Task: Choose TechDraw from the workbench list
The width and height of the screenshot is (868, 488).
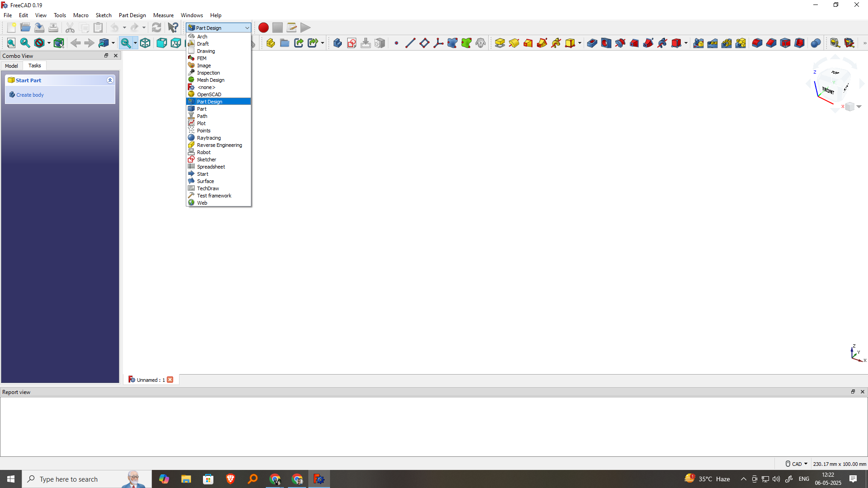Action: click(219, 188)
